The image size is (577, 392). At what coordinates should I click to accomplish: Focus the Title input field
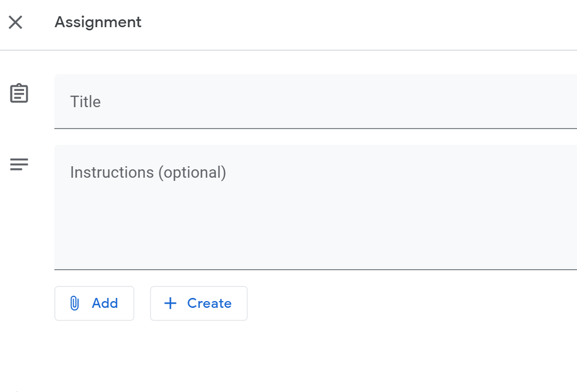point(314,101)
